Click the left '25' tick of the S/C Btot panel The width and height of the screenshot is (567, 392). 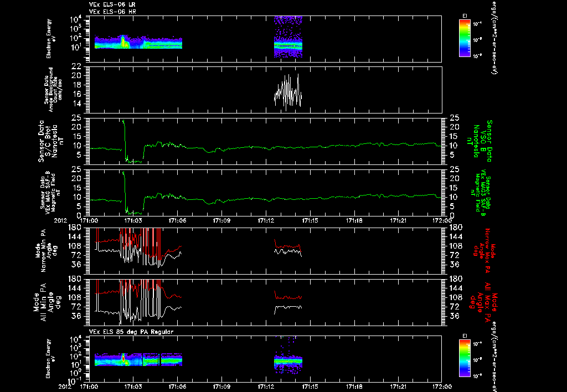tap(76, 117)
